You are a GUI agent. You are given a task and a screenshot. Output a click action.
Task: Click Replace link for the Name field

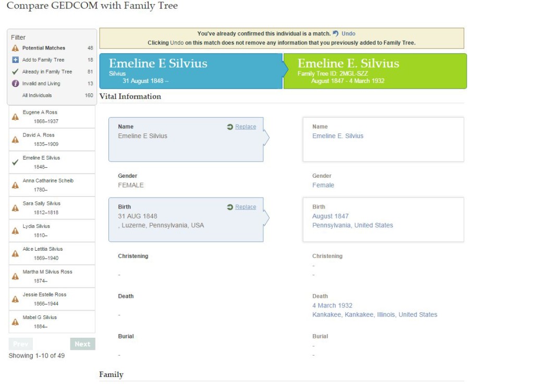point(246,127)
